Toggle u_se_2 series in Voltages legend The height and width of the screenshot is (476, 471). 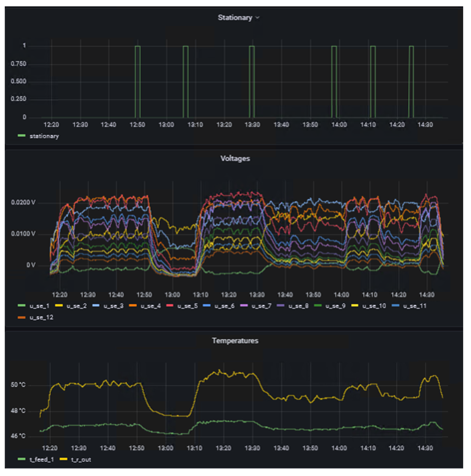[x=76, y=306]
